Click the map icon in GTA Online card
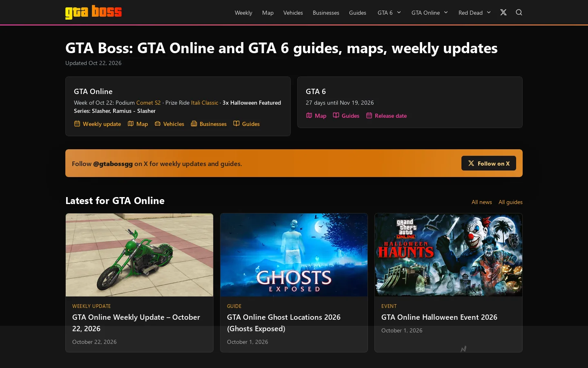 pos(131,123)
